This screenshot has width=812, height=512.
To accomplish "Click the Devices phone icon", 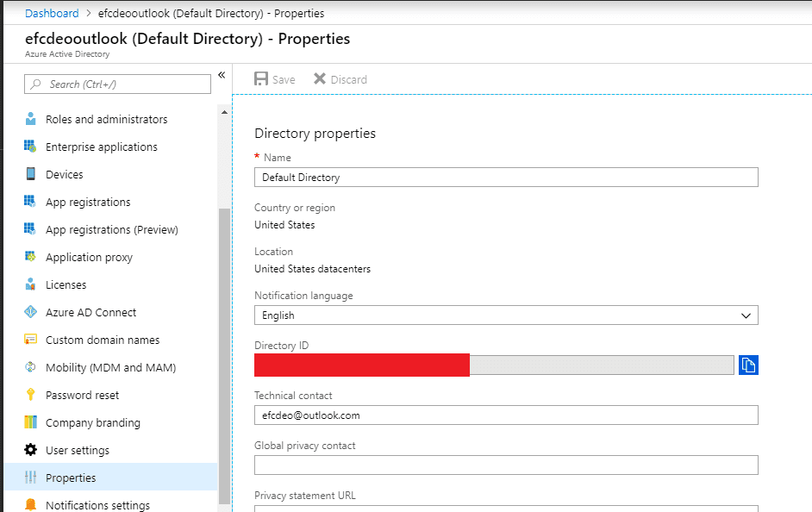I will pos(30,174).
